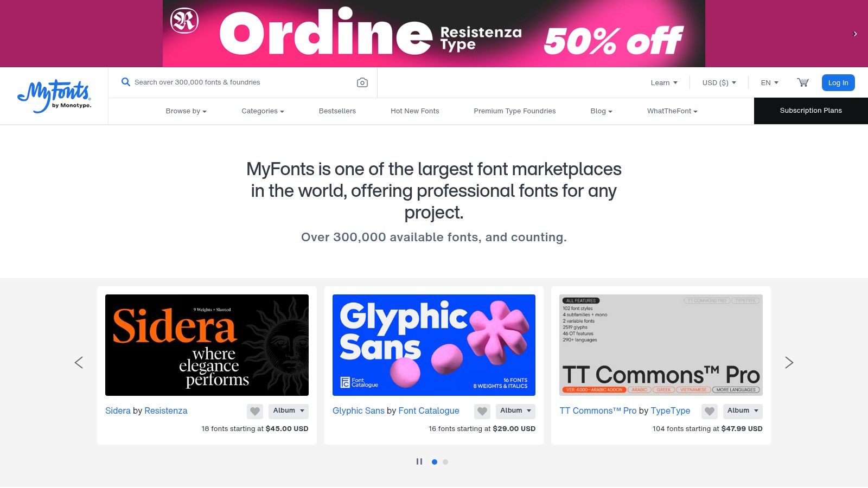This screenshot has width=868, height=488.
Task: Advance the banner with the right chevron
Action: coord(854,33)
